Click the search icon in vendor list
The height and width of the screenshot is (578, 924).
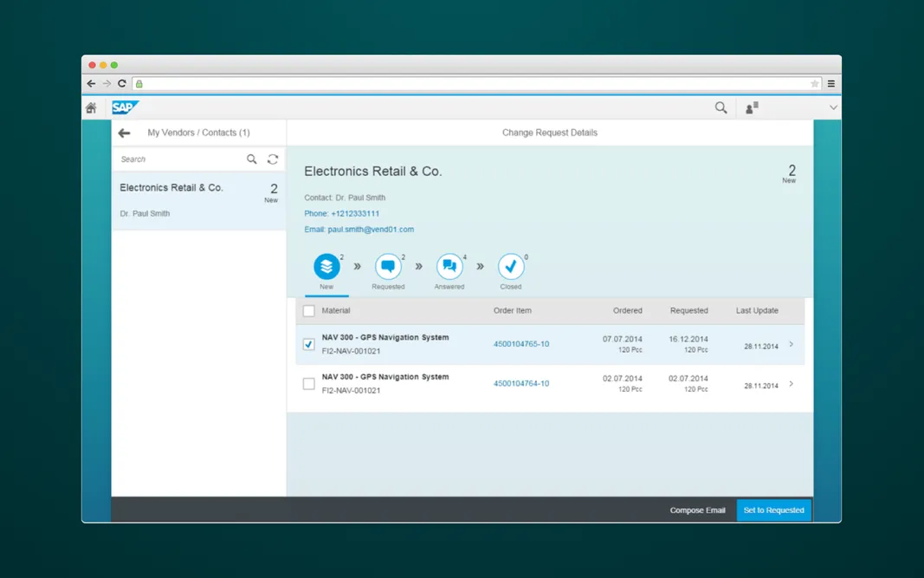[252, 159]
